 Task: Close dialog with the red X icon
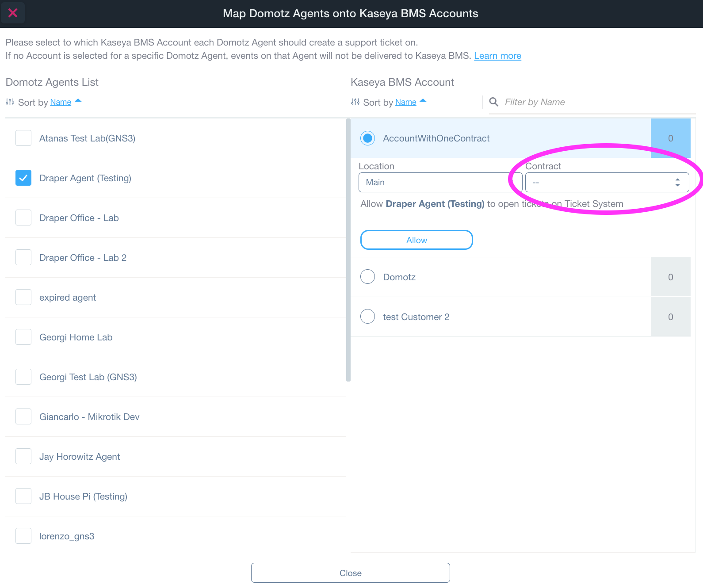click(13, 13)
